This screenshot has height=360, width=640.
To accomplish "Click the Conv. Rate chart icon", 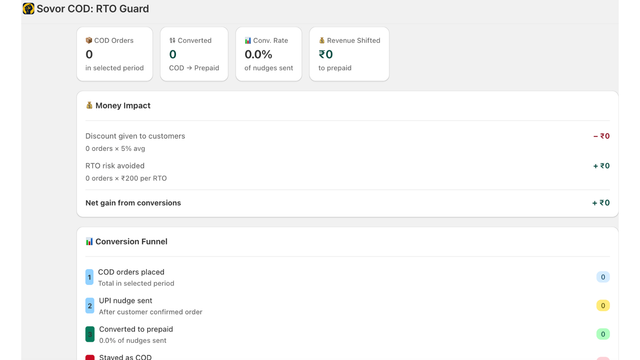I will pyautogui.click(x=248, y=40).
